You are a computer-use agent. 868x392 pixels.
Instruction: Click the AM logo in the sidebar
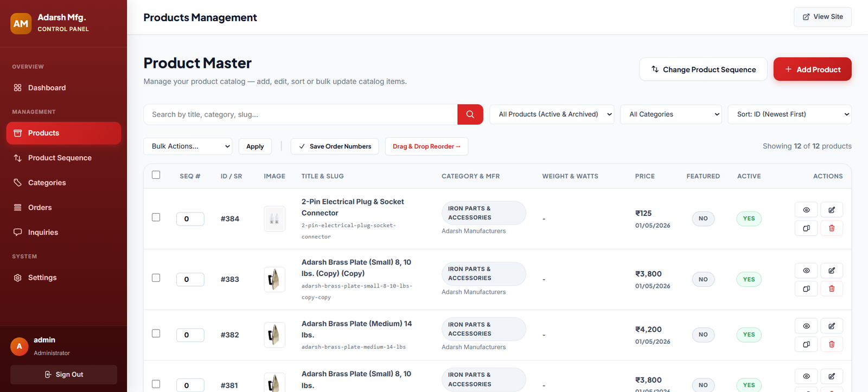21,23
